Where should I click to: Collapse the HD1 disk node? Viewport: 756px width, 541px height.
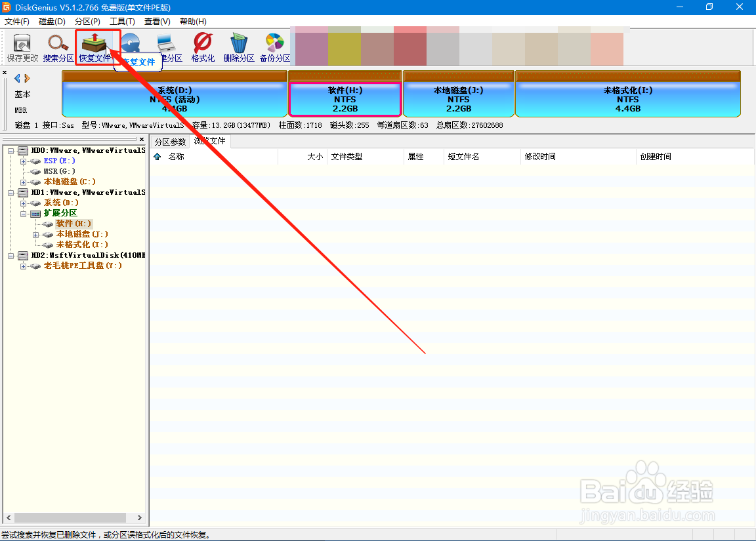point(10,193)
